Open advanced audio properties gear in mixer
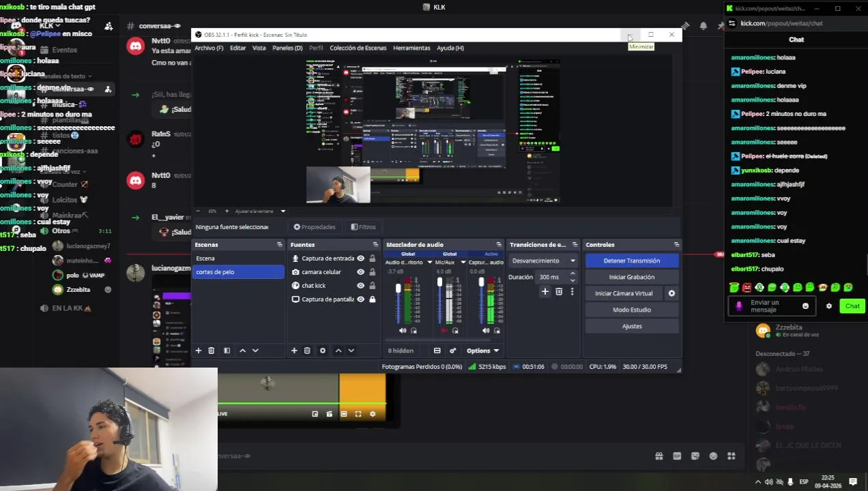Viewport: 868px width, 491px height. click(452, 351)
